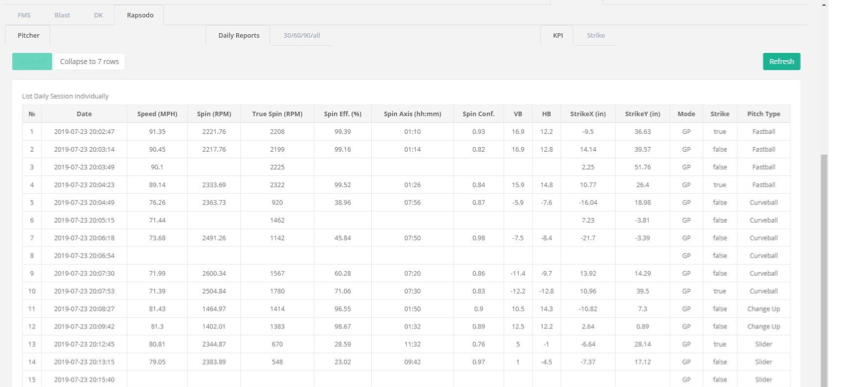The width and height of the screenshot is (858, 387).
Task: Click the Date column header
Action: (84, 114)
